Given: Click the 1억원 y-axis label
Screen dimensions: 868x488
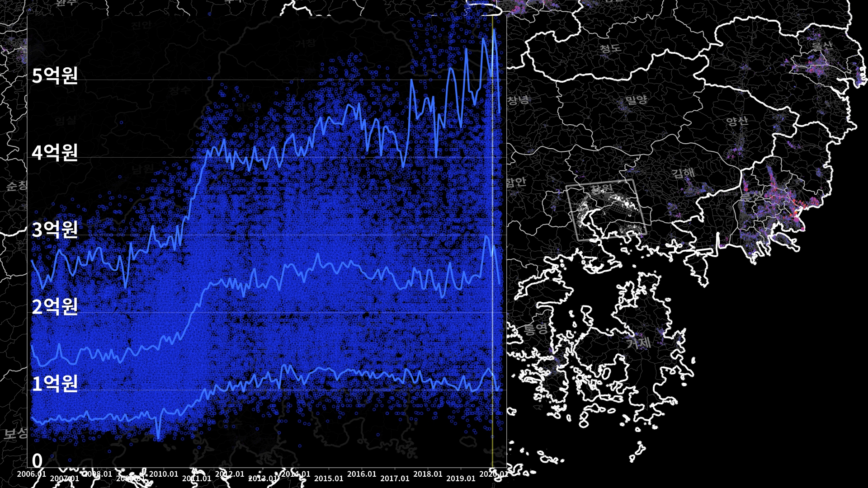Looking at the screenshot, I should click(x=55, y=383).
